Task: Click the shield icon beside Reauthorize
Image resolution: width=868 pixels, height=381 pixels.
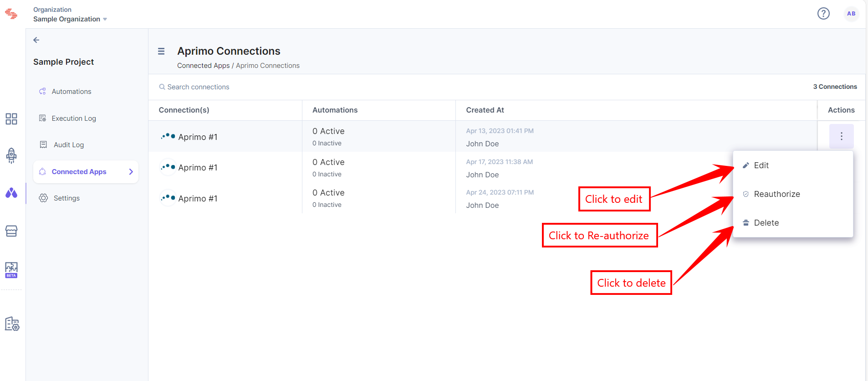Action: pyautogui.click(x=745, y=194)
